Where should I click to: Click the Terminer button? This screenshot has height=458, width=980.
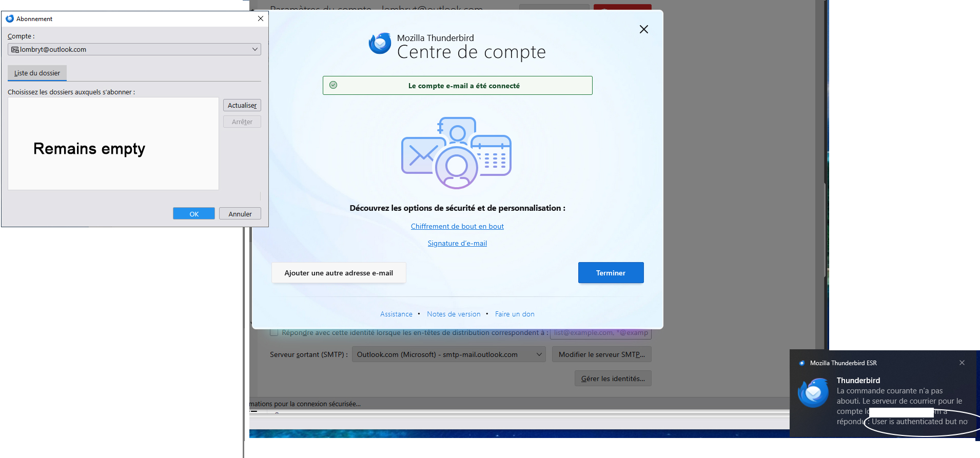(611, 273)
